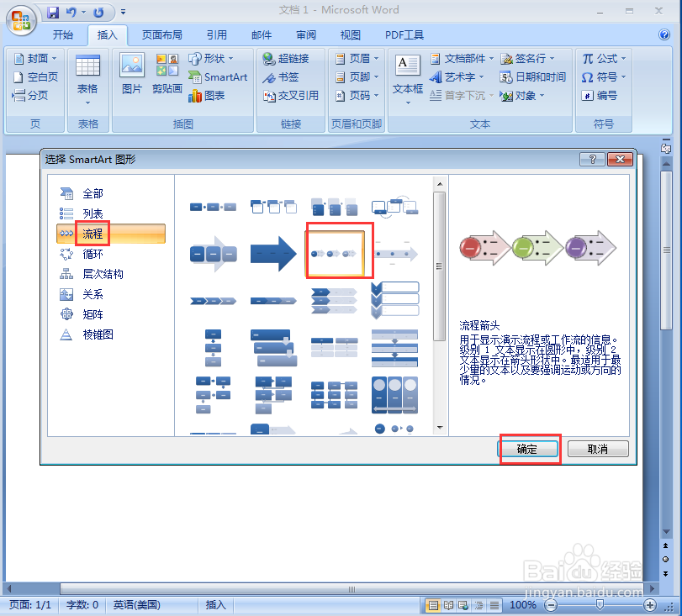Insert a cover page (封面)
This screenshot has height=616, width=682.
35,58
